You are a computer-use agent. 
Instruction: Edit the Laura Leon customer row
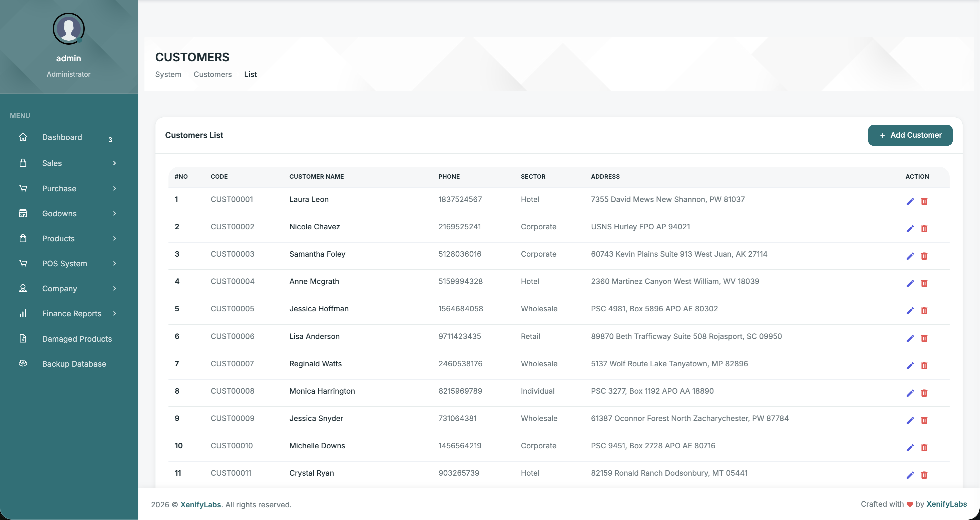(910, 201)
